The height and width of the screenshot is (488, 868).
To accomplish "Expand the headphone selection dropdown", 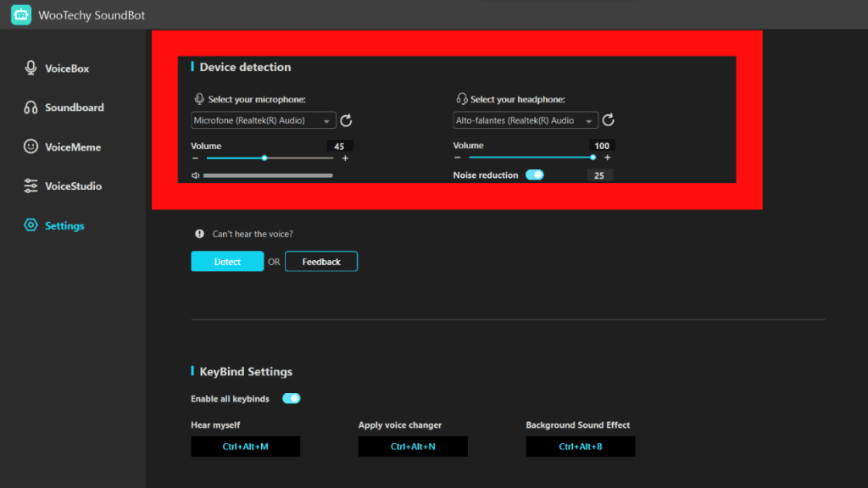I will pyautogui.click(x=526, y=121).
